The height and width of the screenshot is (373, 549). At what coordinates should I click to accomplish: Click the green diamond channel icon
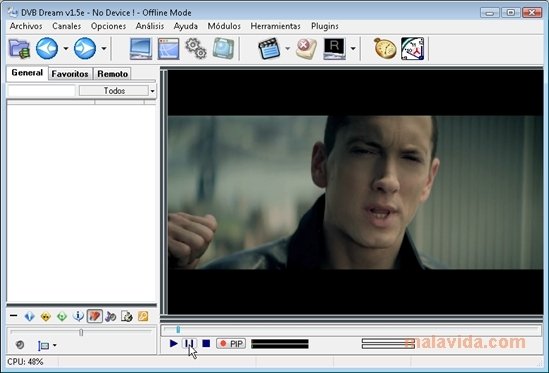(x=62, y=317)
